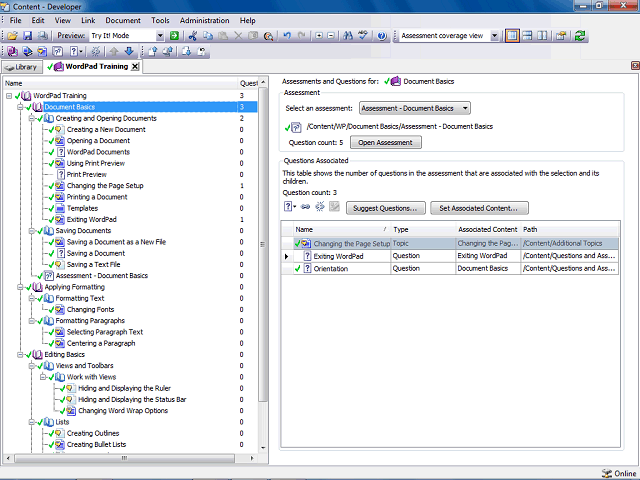Switch to the horizontal split layout button
640x480 pixels.
[x=527, y=36]
